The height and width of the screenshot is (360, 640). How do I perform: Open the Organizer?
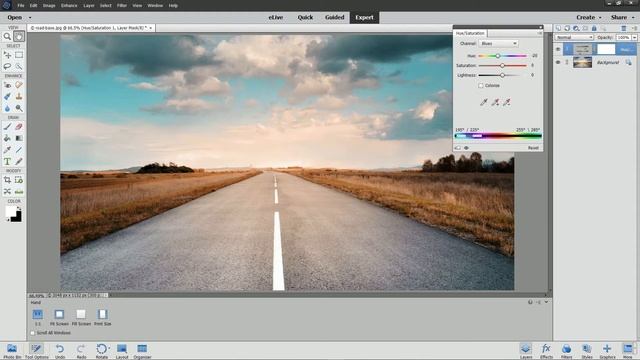point(142,351)
